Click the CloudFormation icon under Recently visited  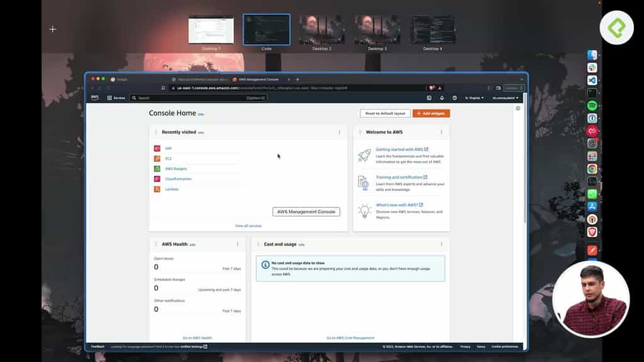157,178
